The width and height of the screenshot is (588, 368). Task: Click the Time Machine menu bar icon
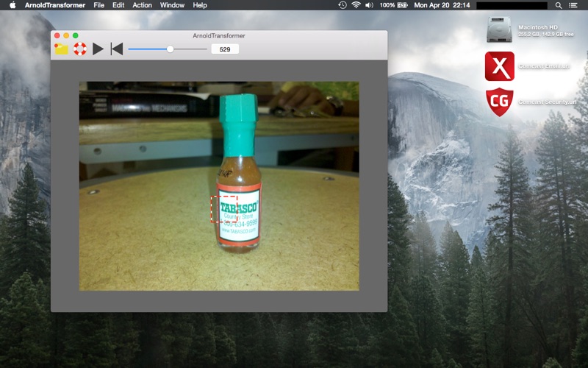point(343,5)
